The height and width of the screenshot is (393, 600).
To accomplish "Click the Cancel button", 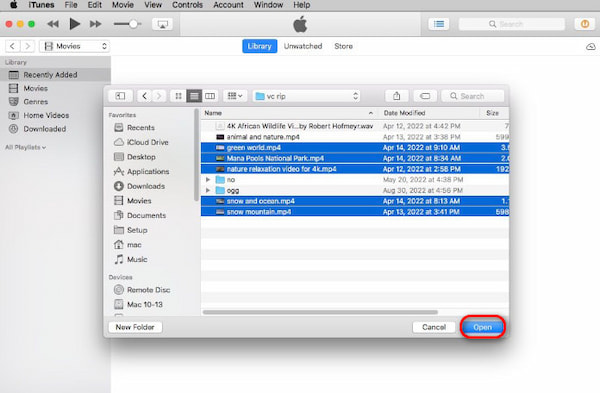I will [434, 327].
